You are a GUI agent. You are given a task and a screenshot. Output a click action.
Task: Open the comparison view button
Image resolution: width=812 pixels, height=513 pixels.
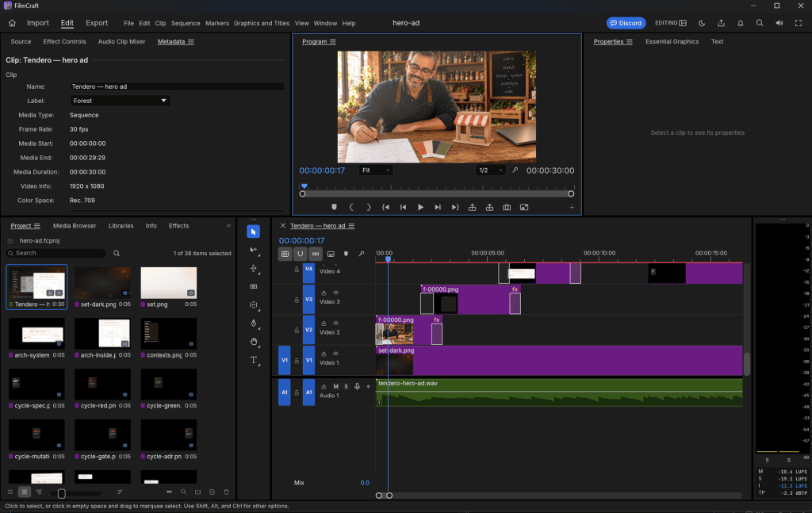pyautogui.click(x=524, y=207)
